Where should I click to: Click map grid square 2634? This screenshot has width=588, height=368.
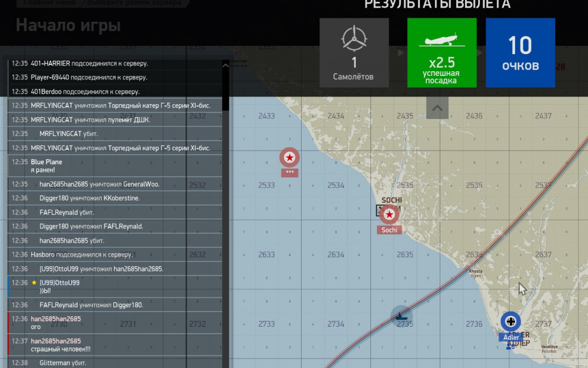(x=336, y=254)
